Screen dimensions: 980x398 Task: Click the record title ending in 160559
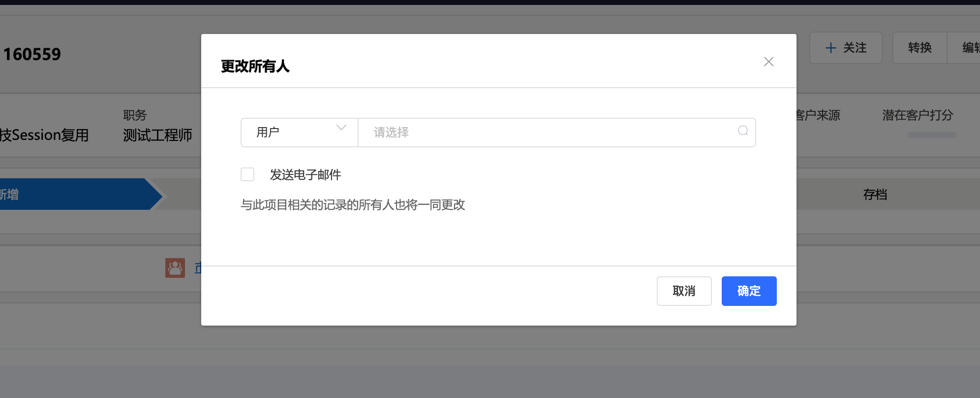click(32, 54)
